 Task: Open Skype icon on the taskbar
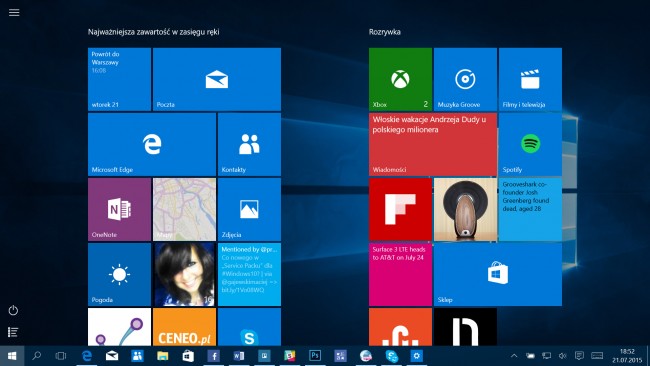click(391, 356)
